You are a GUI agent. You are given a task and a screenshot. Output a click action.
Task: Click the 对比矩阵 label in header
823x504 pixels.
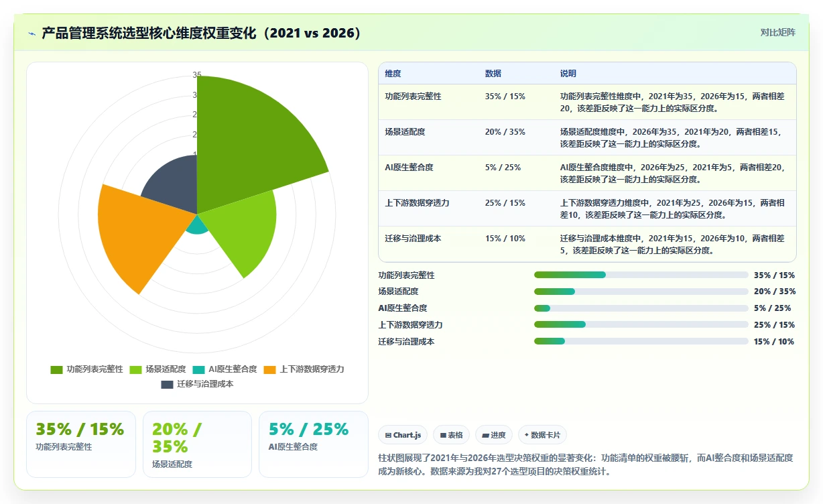point(778,32)
